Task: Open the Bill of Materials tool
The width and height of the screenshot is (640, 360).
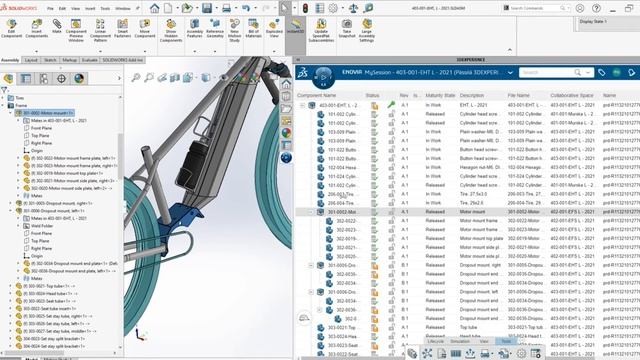Action: point(253,29)
